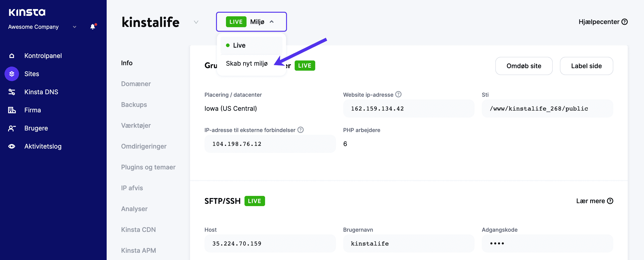644x260 pixels.
Task: Expand the Awesome Company account dropdown
Action: click(74, 27)
